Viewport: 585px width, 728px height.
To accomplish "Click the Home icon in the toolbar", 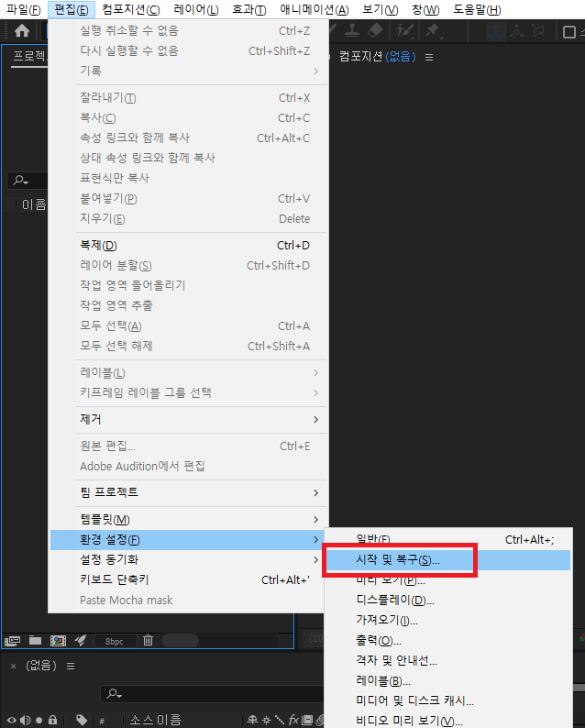I will (22, 31).
